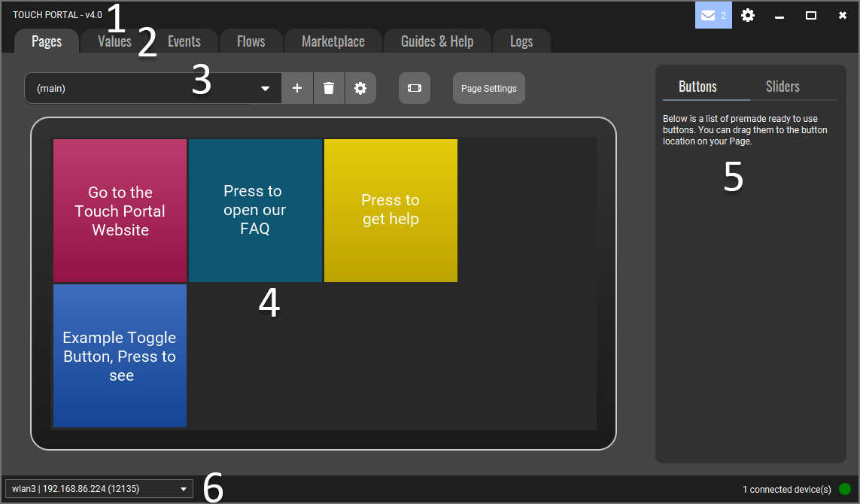Click the Page Settings button

point(488,88)
